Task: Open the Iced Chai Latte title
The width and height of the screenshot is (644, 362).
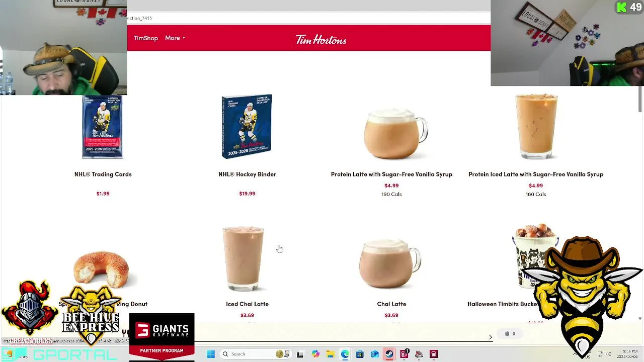Action: coord(247,304)
